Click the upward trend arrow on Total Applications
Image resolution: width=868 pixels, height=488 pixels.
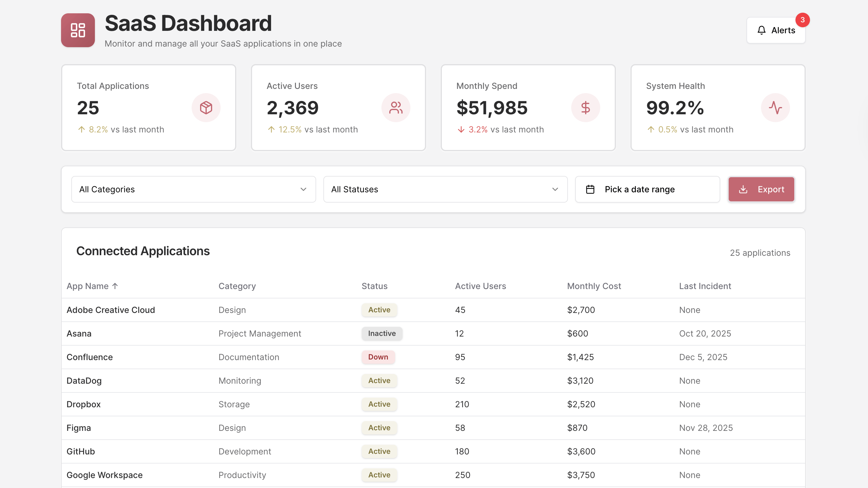[x=81, y=129]
